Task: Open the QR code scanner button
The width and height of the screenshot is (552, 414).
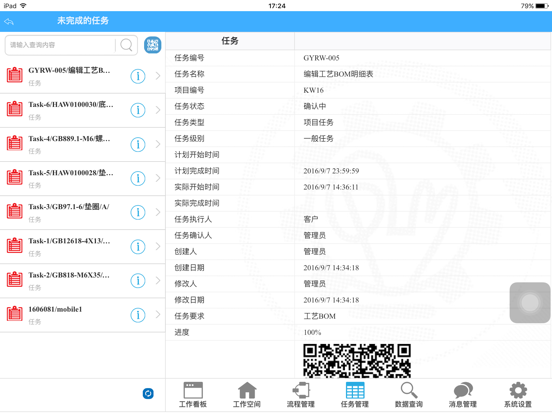Action: click(152, 45)
